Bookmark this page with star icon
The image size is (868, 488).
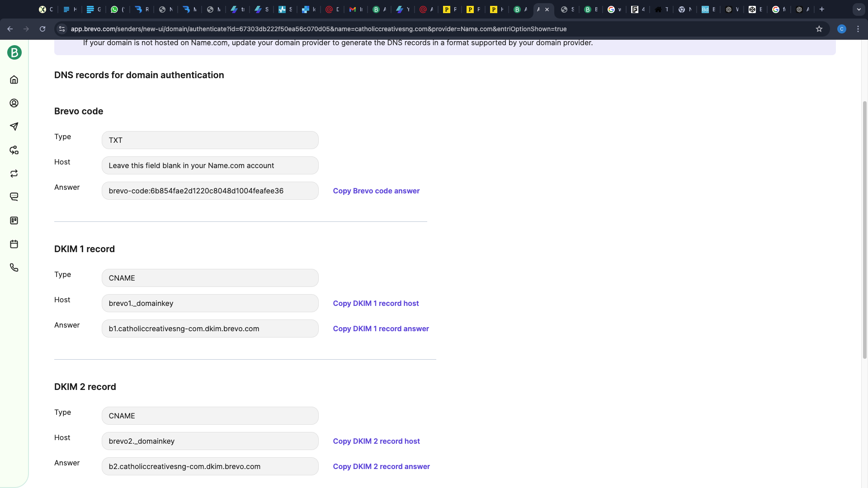tap(819, 29)
